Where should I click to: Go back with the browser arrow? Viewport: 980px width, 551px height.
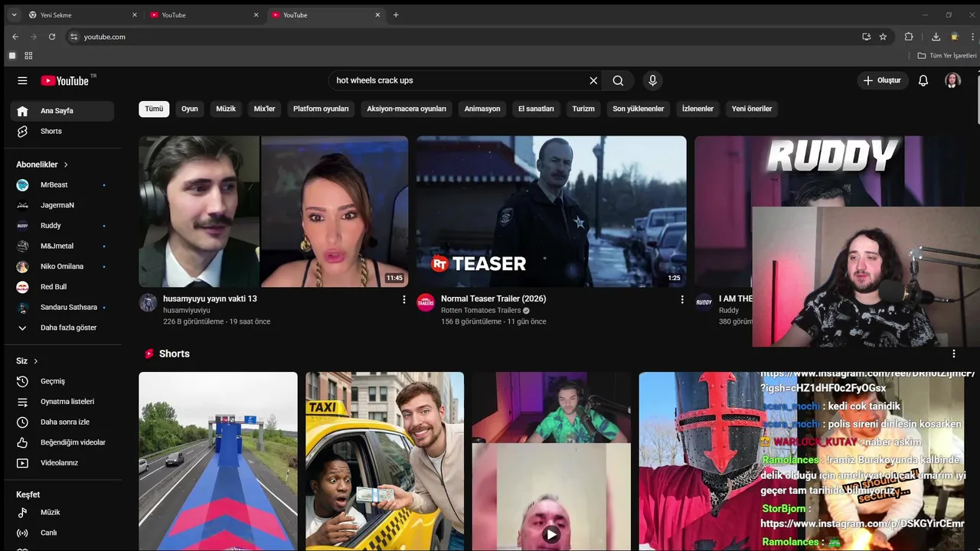15,37
